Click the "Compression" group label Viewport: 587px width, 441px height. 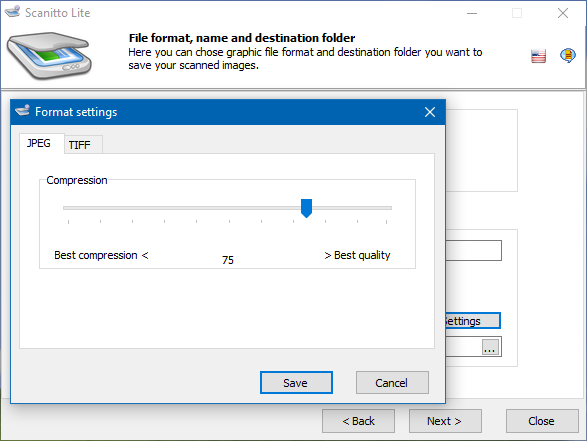click(77, 180)
